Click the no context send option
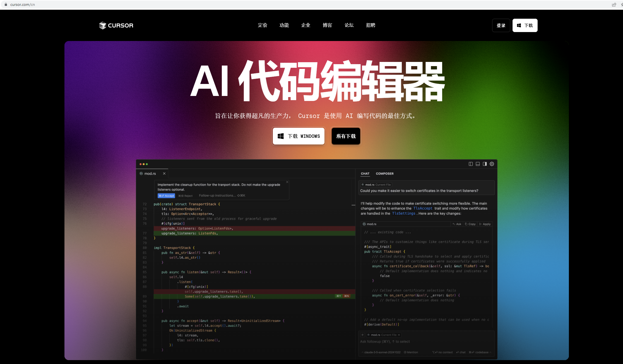This screenshot has height=364, width=623. (442, 352)
